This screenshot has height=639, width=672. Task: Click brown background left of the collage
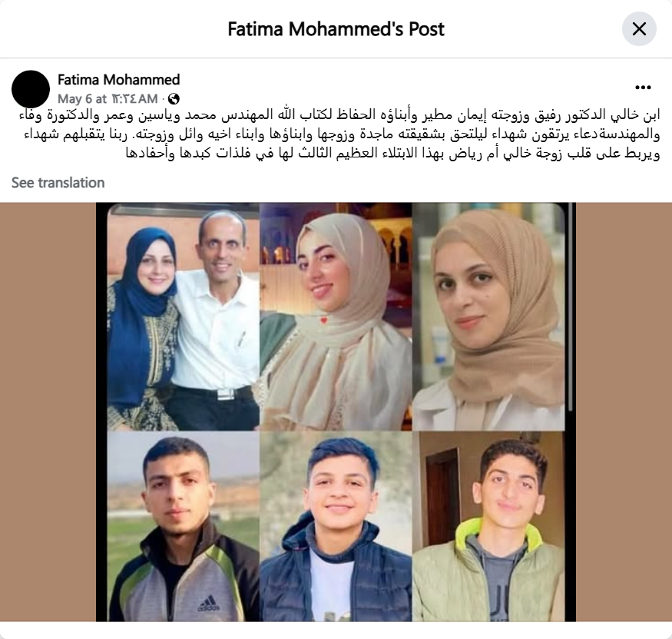point(48,412)
